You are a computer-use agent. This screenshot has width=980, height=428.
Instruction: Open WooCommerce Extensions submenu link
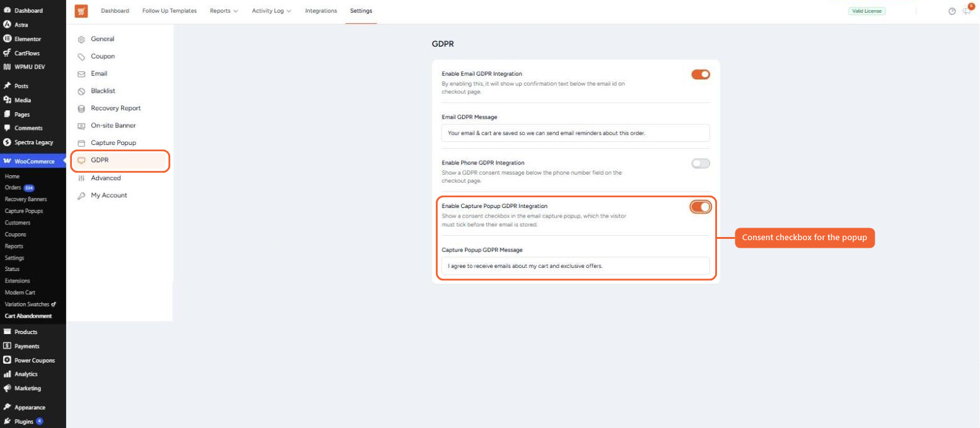click(17, 281)
